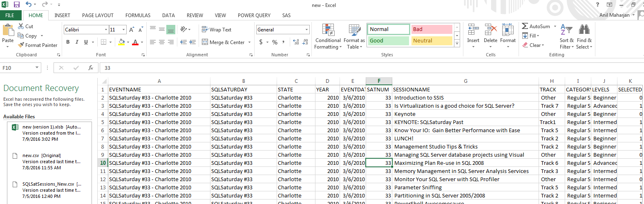Expand the cell styles gallery

pos(457,43)
